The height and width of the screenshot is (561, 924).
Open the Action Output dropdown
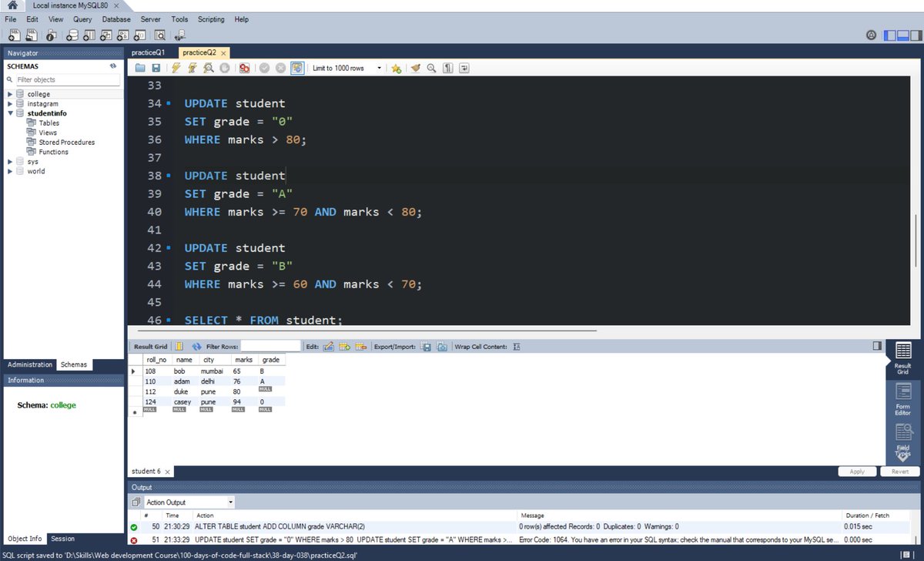click(189, 502)
